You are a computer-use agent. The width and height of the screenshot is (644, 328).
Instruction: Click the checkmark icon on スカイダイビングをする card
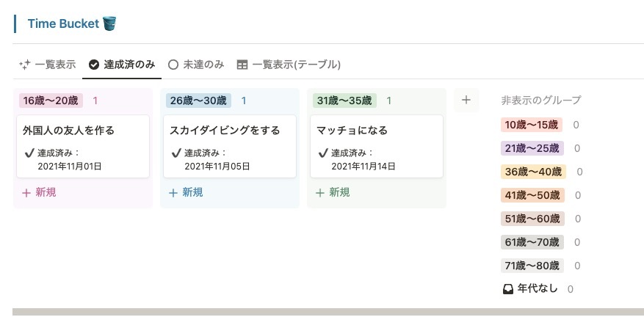coord(176,153)
